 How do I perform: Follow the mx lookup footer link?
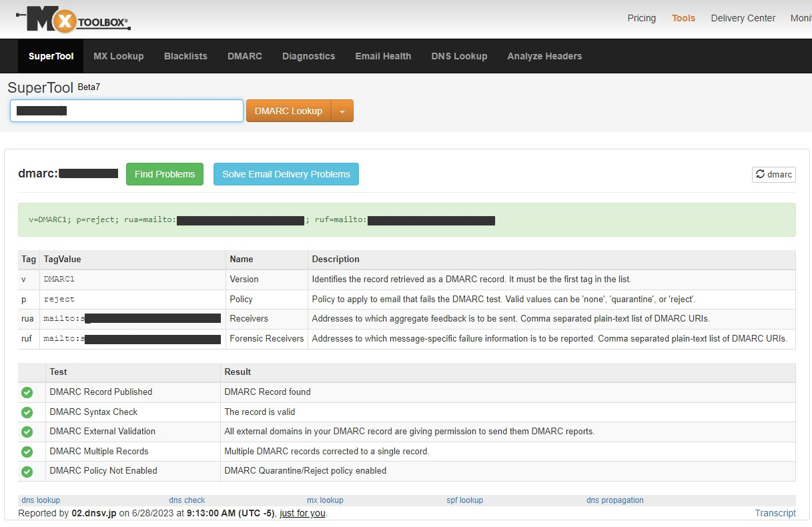[325, 500]
